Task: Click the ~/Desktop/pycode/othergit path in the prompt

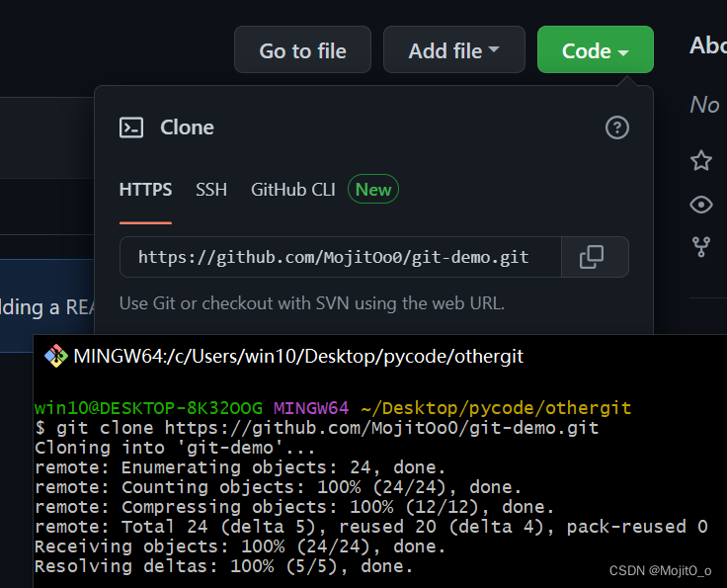Action: pyautogui.click(x=496, y=408)
